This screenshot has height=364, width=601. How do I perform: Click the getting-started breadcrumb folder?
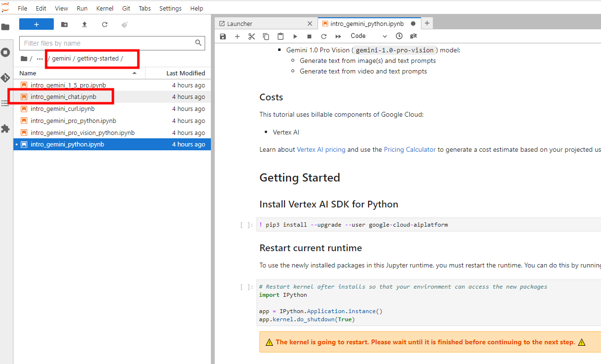click(98, 59)
